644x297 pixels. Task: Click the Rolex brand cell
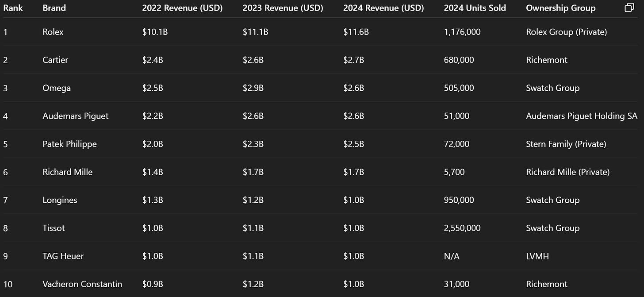[53, 32]
